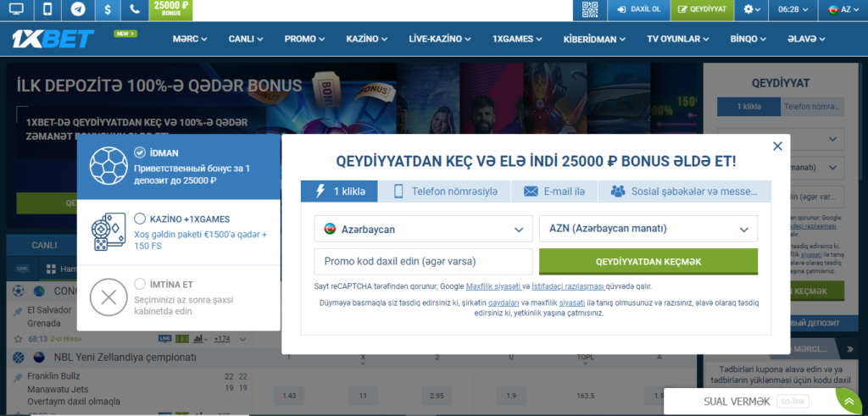
Task: Open the AZN currency dropdown
Action: (648, 229)
